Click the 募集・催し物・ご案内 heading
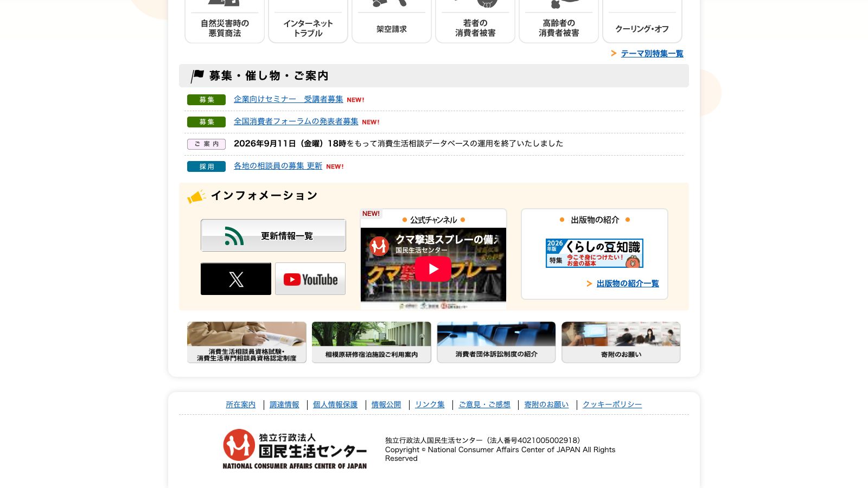868x488 pixels. pos(269,76)
